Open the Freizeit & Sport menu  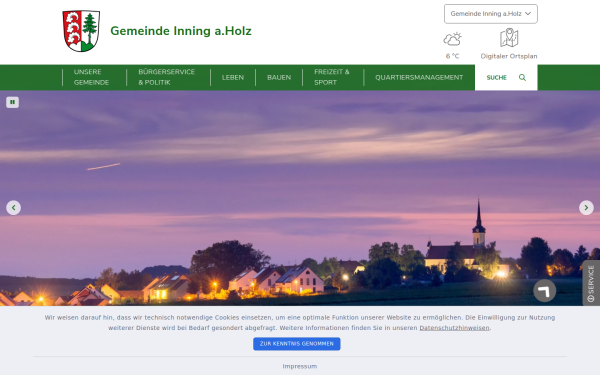point(332,77)
